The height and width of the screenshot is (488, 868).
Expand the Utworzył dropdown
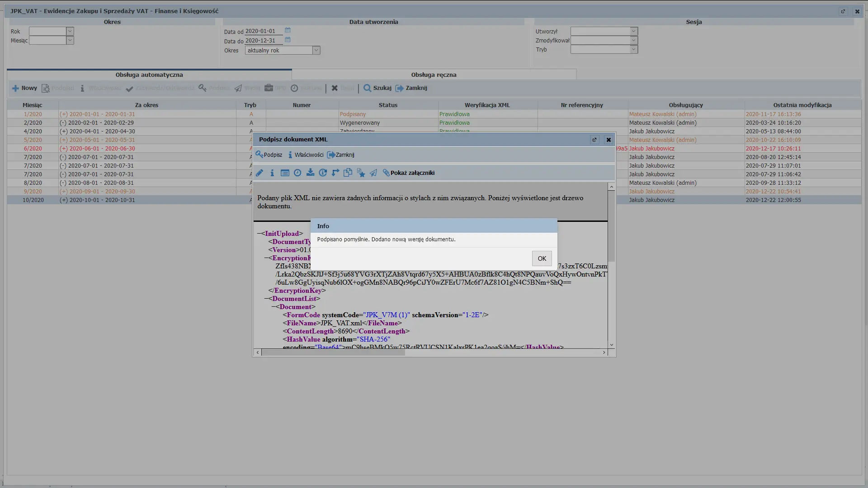(634, 31)
